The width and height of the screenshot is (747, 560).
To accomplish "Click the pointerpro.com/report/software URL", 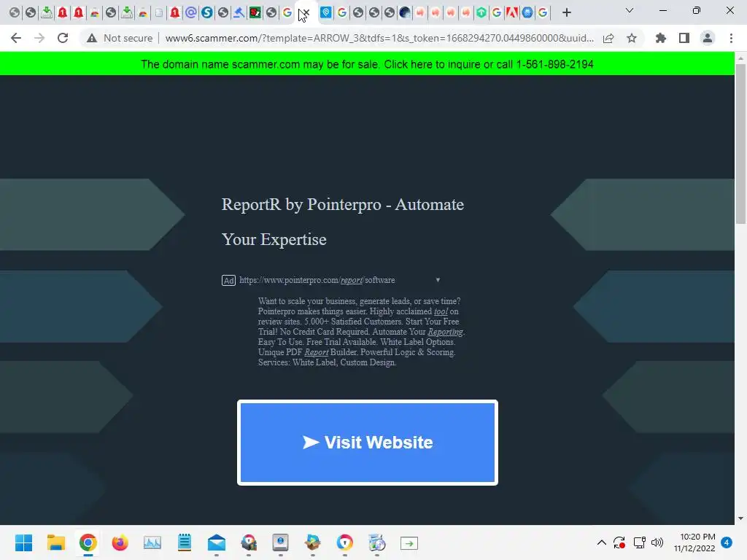I will pos(317,280).
